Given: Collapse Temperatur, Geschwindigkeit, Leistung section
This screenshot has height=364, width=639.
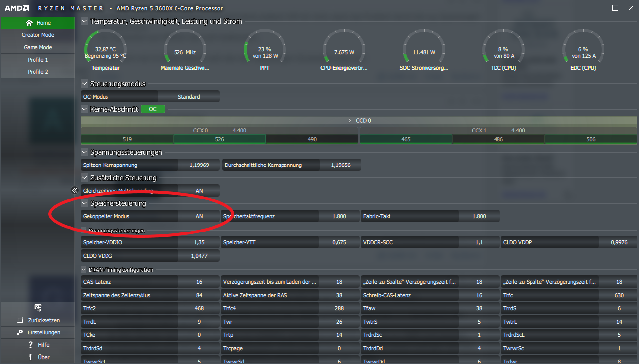Looking at the screenshot, I should 84,21.
